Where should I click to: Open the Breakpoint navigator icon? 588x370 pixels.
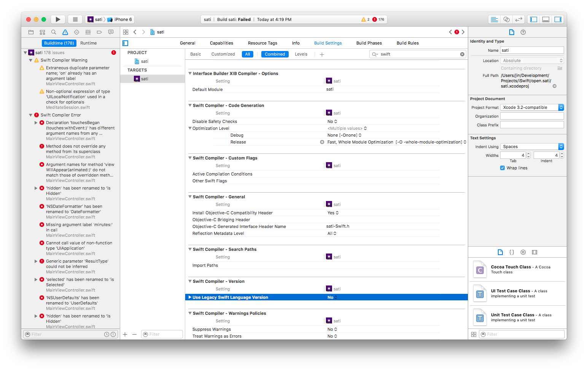pyautogui.click(x=99, y=32)
